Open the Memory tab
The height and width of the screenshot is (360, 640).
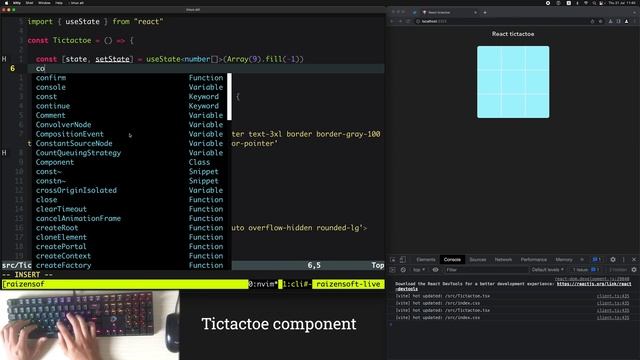click(x=564, y=260)
